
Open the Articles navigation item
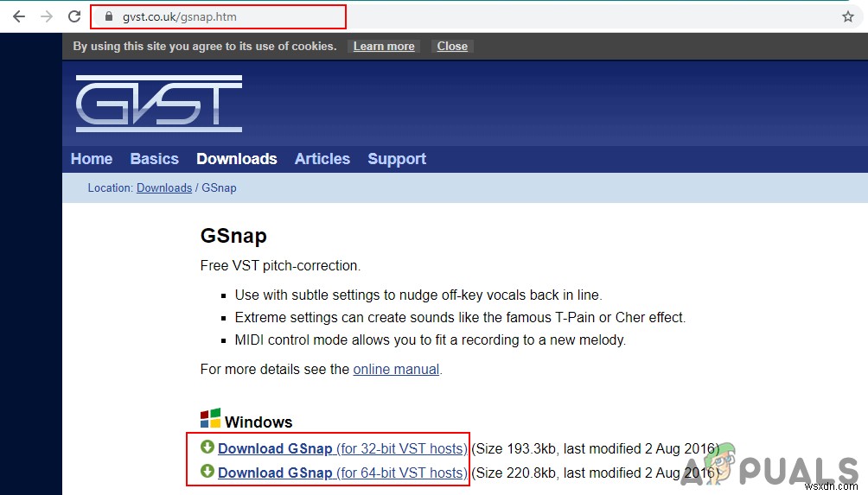(x=322, y=159)
